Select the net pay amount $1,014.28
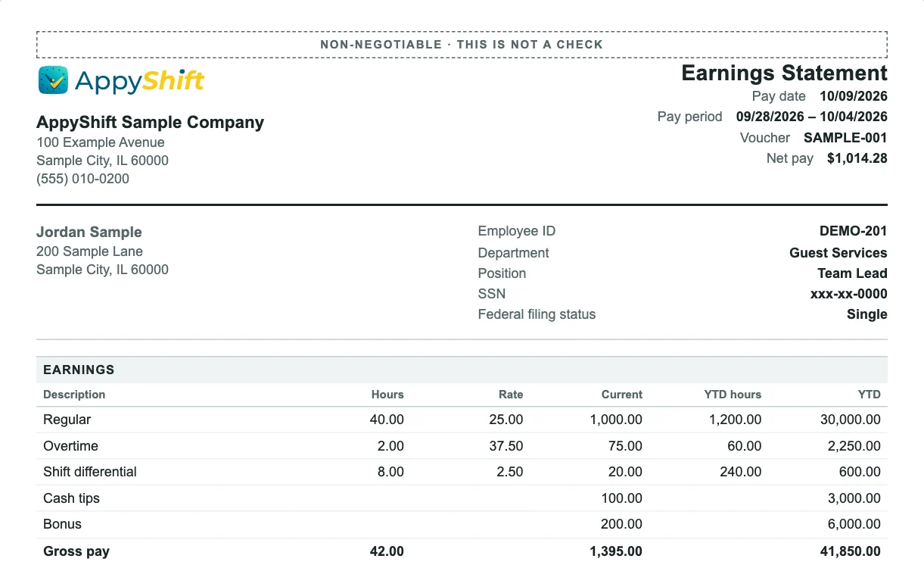 click(857, 158)
